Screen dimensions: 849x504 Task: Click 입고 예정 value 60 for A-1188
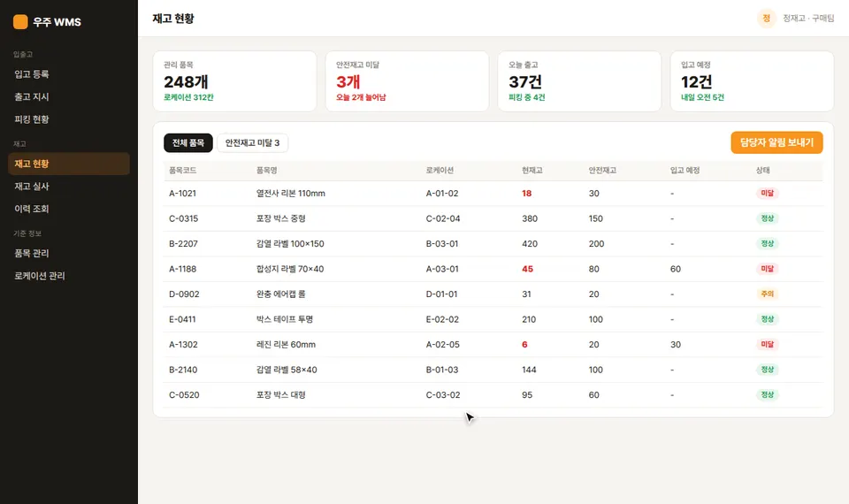tap(675, 269)
